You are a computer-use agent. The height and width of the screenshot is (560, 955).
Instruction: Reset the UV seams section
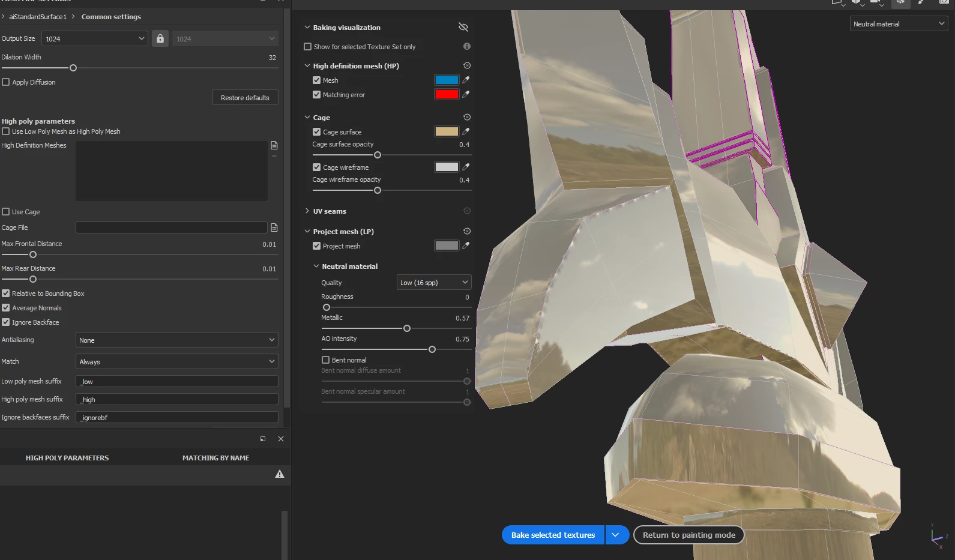tap(467, 211)
